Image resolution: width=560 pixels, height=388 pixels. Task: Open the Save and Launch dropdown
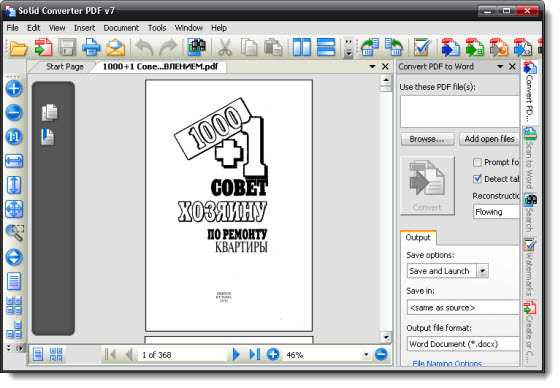coord(482,271)
